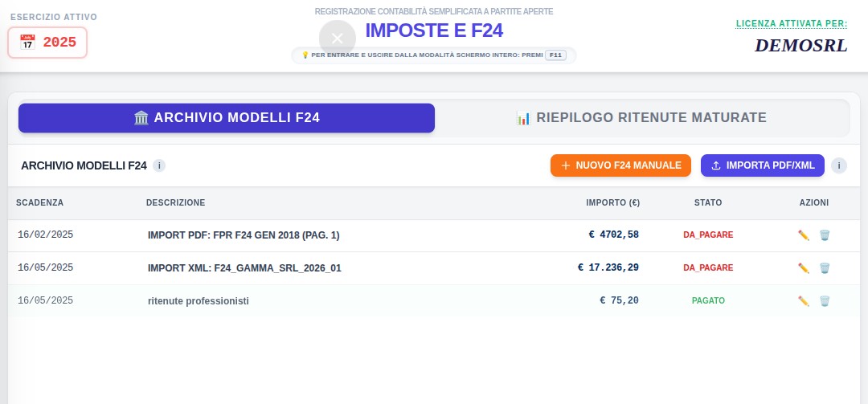The image size is (868, 404).
Task: Click the Stato column header
Action: [x=708, y=202]
